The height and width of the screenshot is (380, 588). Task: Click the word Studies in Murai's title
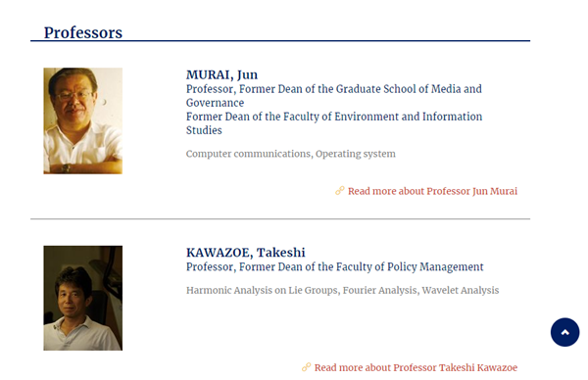click(x=204, y=130)
